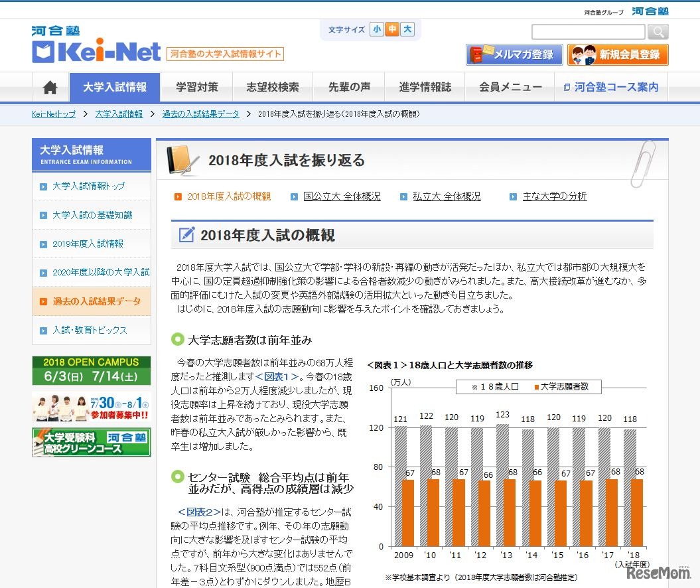Image resolution: width=700 pixels, height=588 pixels.
Task: Click inside the search input field
Action: (587, 31)
